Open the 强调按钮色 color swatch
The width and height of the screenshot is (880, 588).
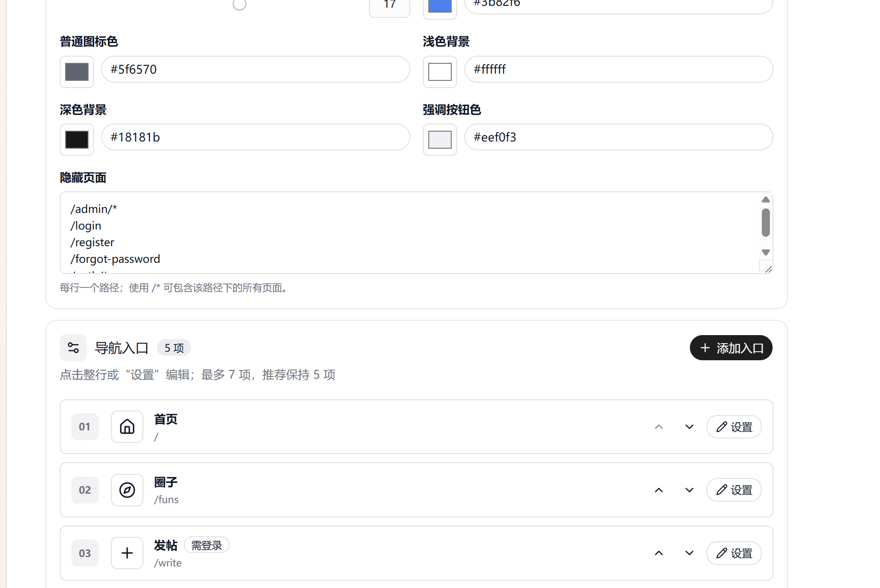click(440, 140)
